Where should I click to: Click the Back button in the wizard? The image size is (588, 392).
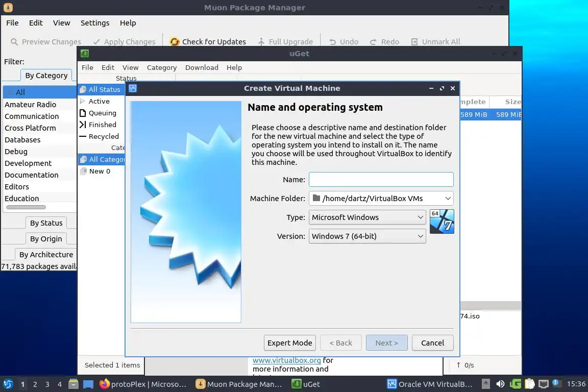(340, 343)
